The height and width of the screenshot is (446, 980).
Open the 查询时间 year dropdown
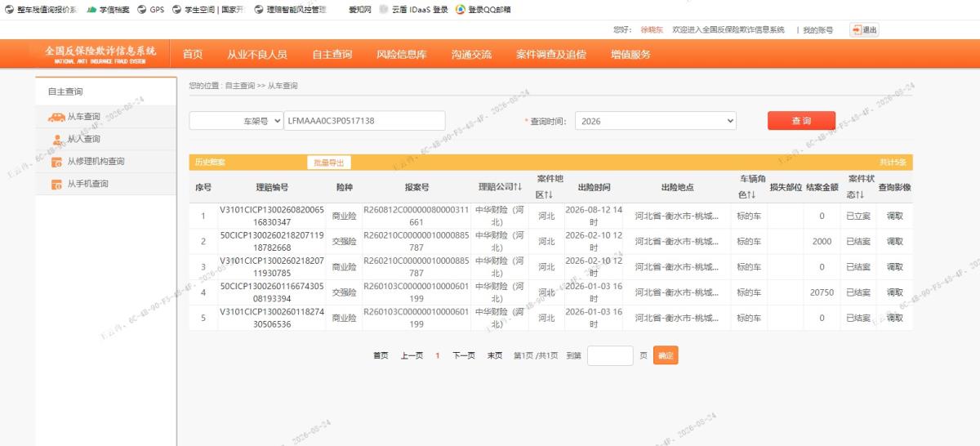pos(656,121)
